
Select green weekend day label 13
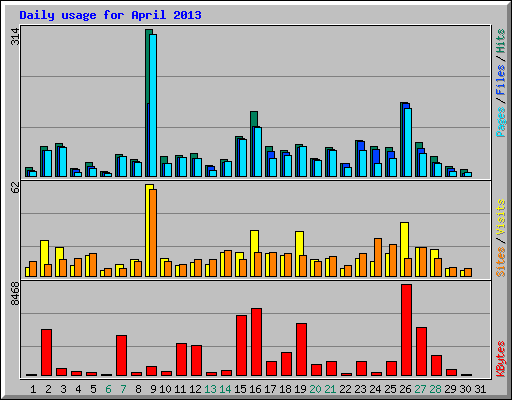tap(210, 389)
